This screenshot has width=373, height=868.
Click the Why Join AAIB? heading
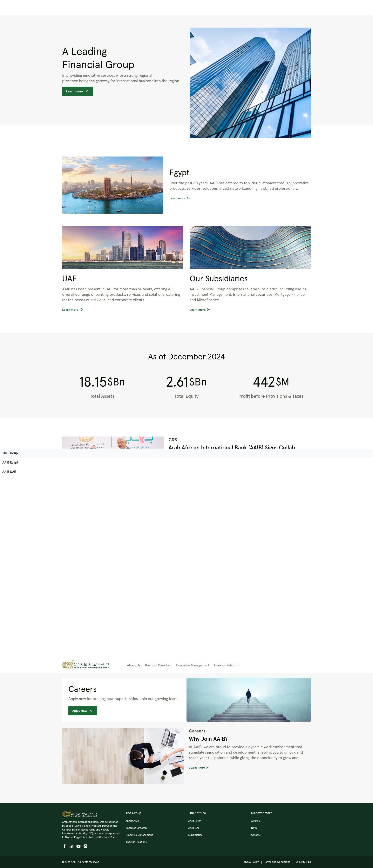[208, 739]
